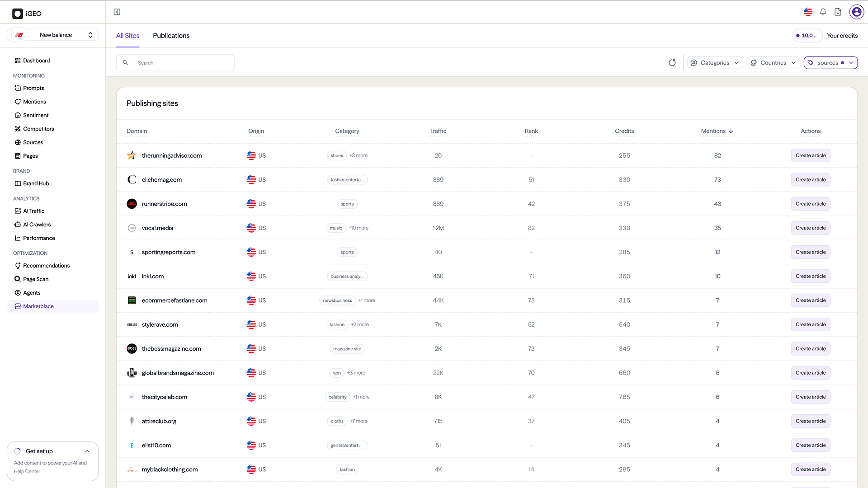Screen dimensions: 868x488
Task: Focus the Search input field
Action: (x=175, y=63)
